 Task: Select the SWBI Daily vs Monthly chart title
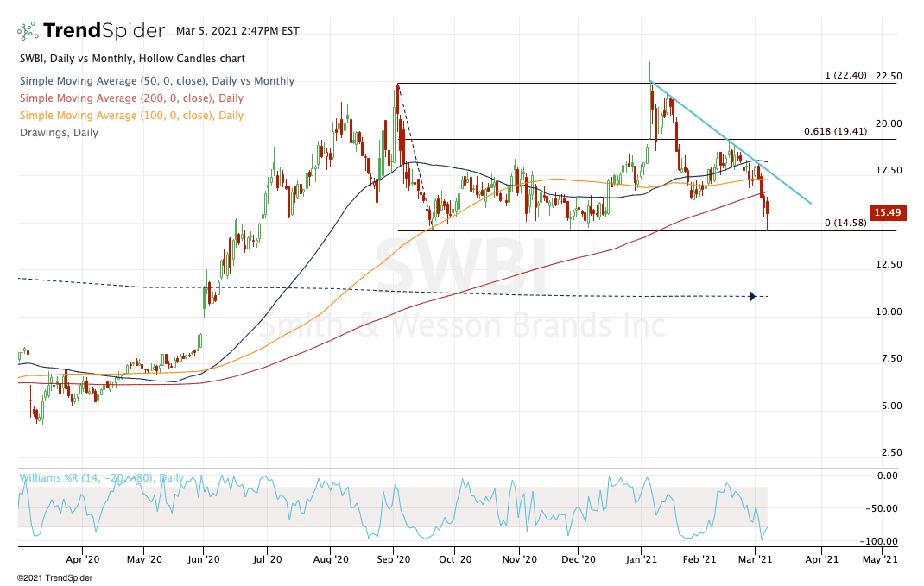[133, 59]
